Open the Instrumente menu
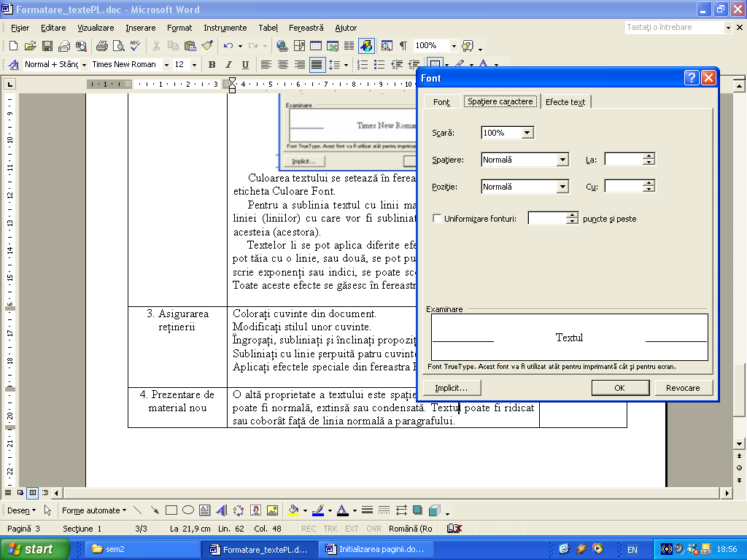This screenshot has width=747, height=560. click(225, 28)
